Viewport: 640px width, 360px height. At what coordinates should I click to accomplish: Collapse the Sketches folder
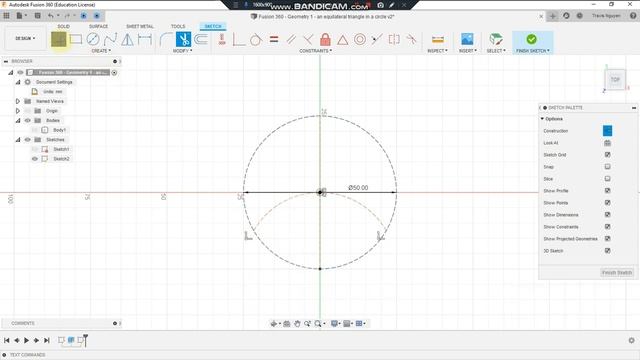coord(18,140)
